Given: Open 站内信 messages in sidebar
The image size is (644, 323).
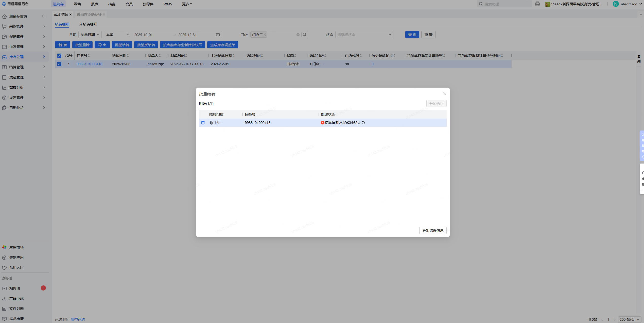Looking at the screenshot, I should (x=15, y=288).
